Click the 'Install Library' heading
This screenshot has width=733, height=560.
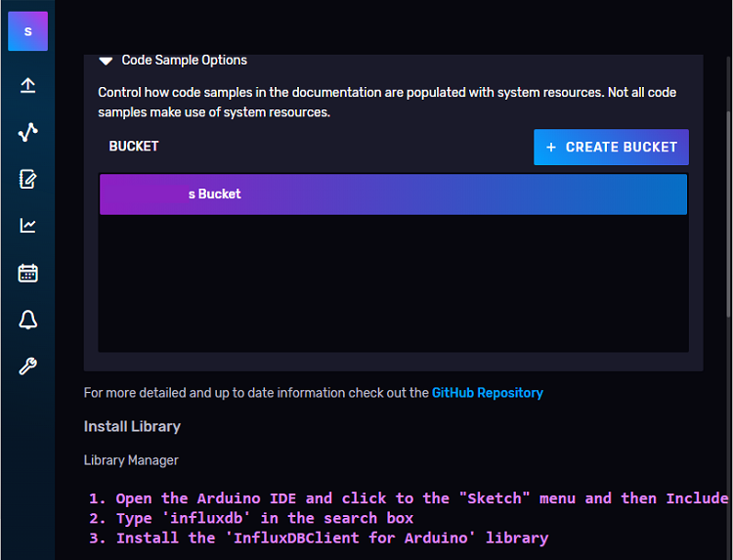(132, 426)
